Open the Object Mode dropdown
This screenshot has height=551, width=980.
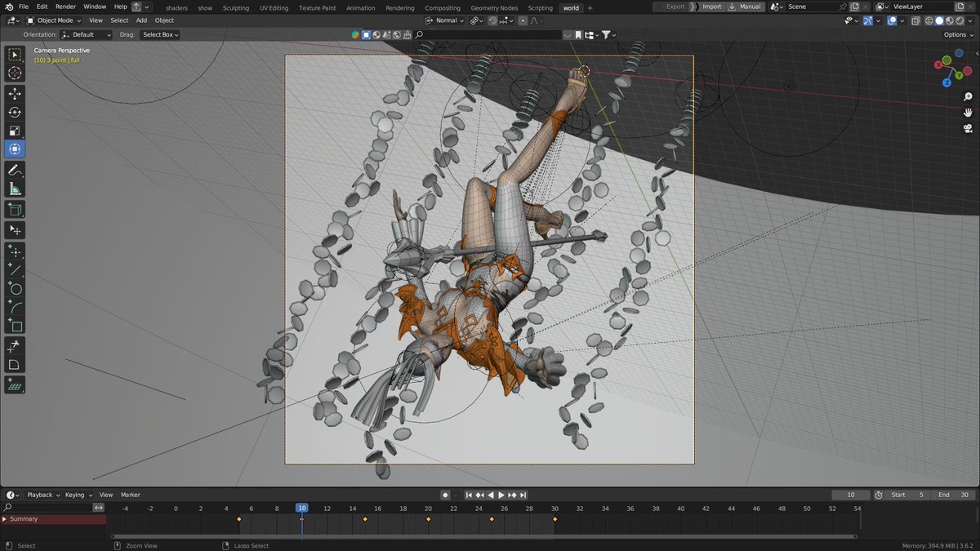tap(53, 20)
